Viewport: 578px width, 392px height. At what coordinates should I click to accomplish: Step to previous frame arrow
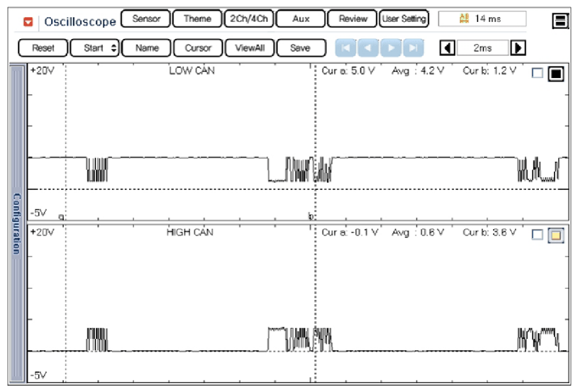coord(368,48)
